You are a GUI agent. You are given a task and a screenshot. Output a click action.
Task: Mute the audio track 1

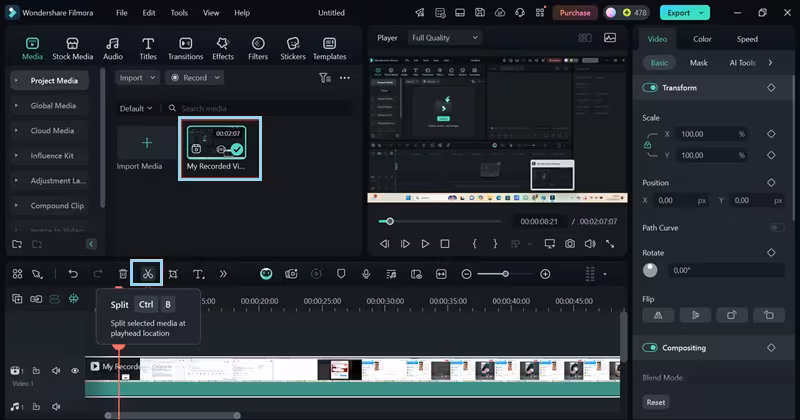(x=56, y=407)
